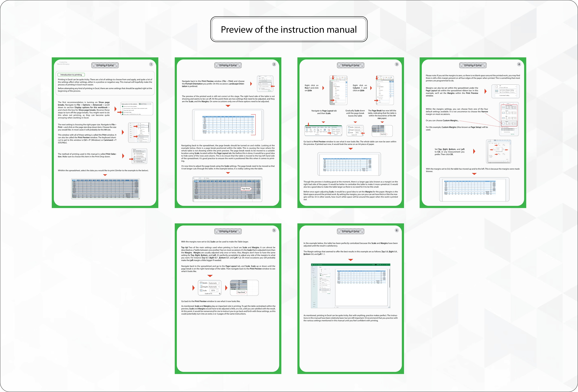578x392 pixels.
Task: Click the print preview screenshot on page 6
Action: click(351, 286)
